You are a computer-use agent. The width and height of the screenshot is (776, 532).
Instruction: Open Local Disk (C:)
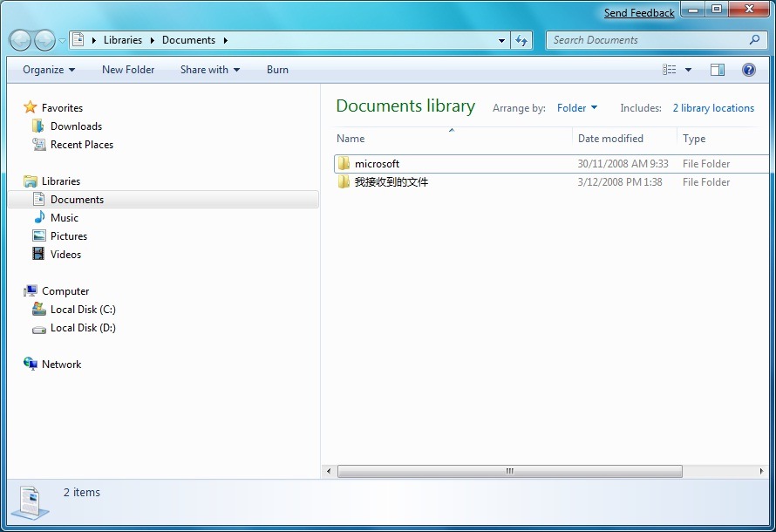pyautogui.click(x=81, y=309)
